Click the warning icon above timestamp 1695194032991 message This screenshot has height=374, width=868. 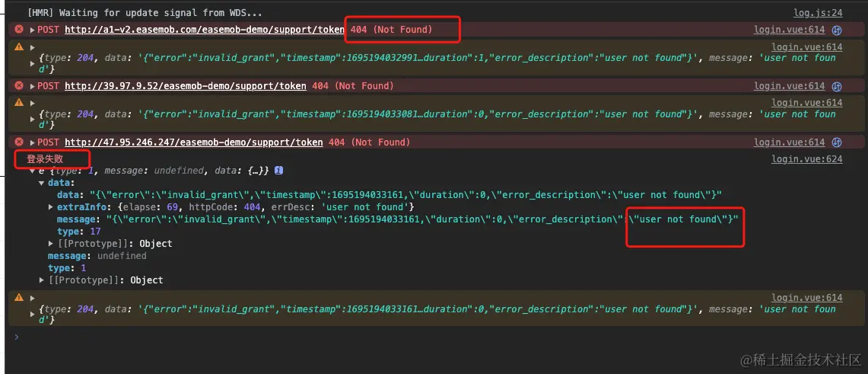(19, 47)
